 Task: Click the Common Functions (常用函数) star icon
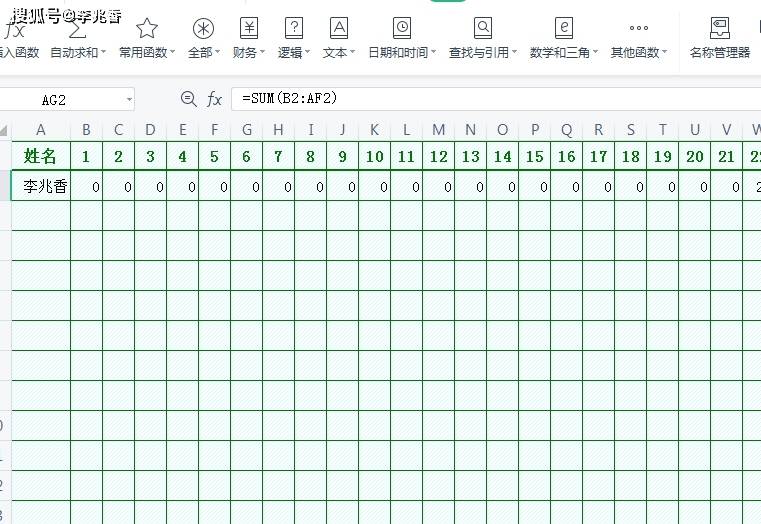147,28
